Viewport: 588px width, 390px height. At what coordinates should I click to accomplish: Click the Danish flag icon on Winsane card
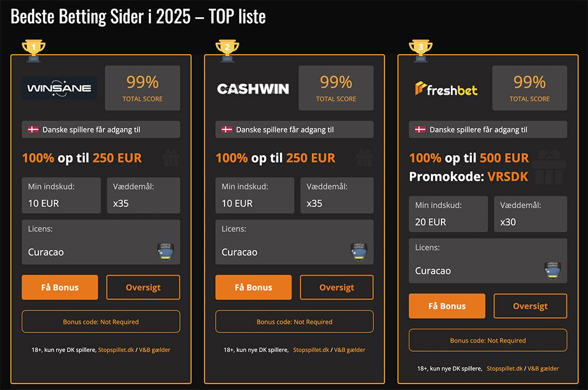(34, 129)
